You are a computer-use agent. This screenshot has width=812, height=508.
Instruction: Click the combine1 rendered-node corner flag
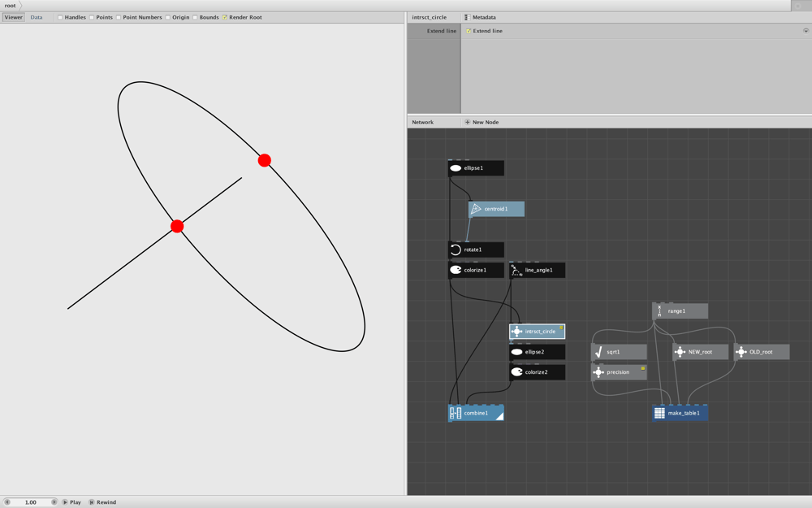(x=499, y=416)
